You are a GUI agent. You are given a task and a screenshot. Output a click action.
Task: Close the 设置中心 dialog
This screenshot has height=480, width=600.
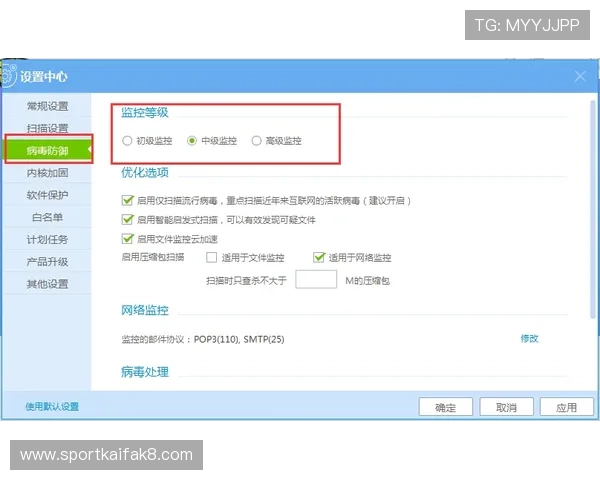580,76
